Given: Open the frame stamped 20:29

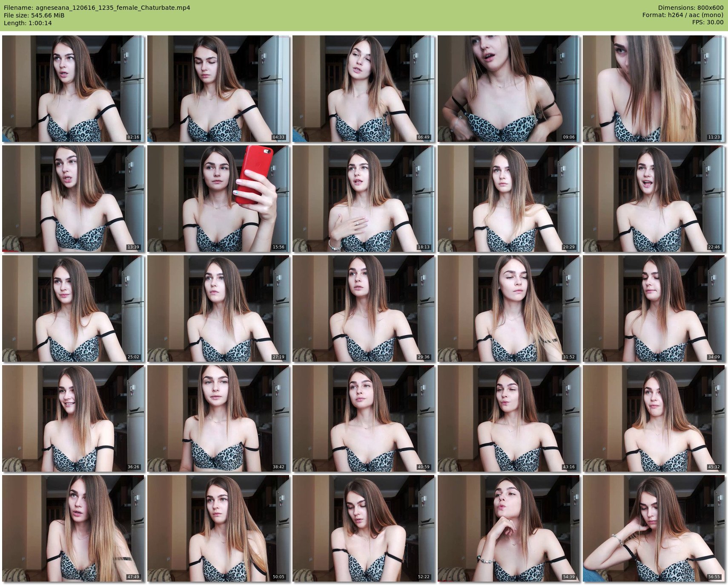Looking at the screenshot, I should point(509,199).
